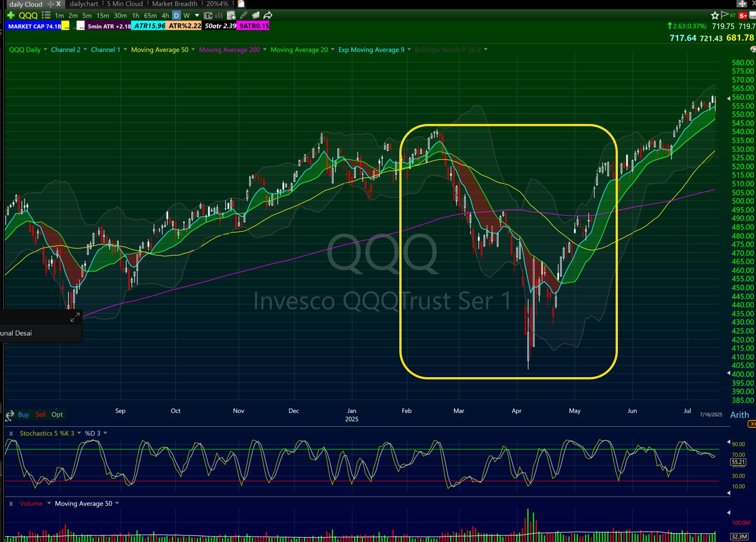Click the Opt options button
Viewport: 756px width, 542px height.
(x=57, y=414)
